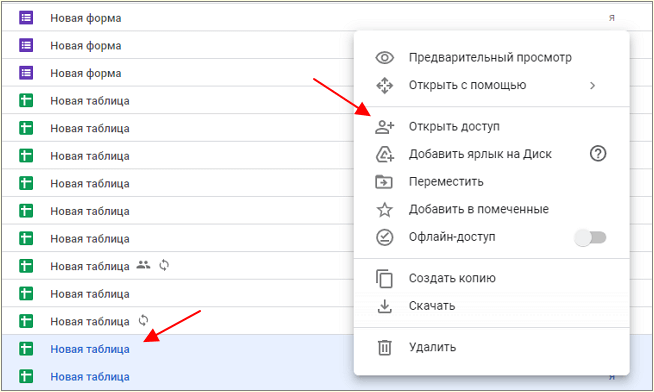
Task: Click the Drive shortcut icon of Добавить ярлык
Action: [x=384, y=154]
